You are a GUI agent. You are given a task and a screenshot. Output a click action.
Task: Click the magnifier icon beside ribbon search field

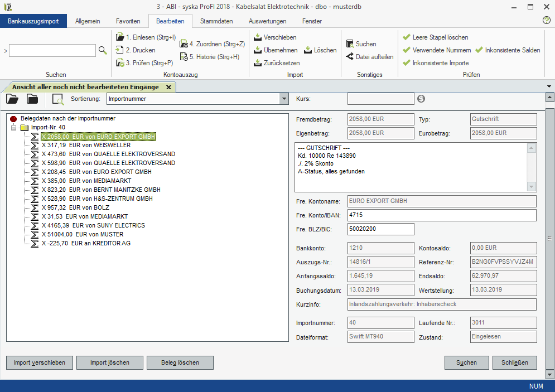click(103, 50)
